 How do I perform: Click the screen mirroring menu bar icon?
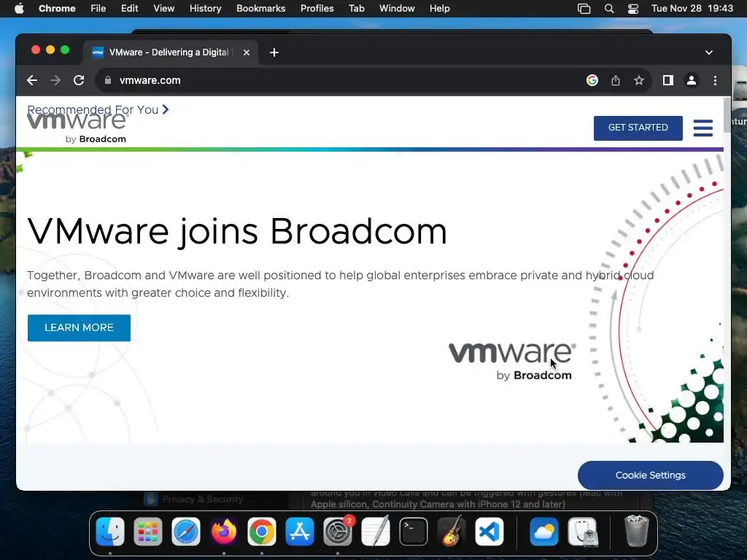click(x=584, y=9)
